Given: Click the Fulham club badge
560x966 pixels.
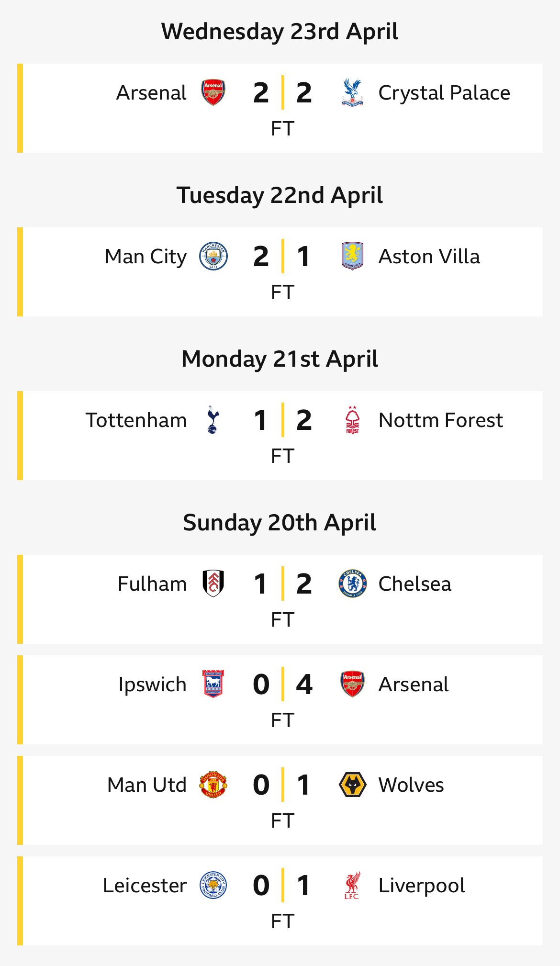Looking at the screenshot, I should (213, 584).
